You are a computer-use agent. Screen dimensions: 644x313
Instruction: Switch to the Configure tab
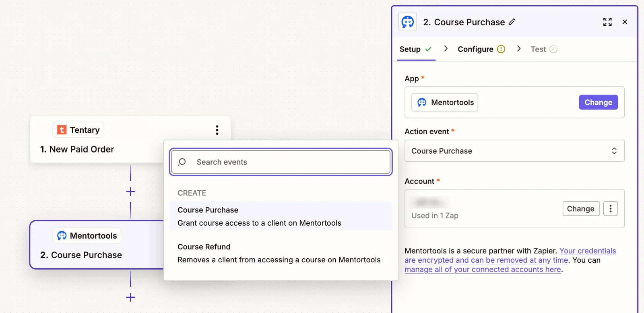click(x=481, y=49)
